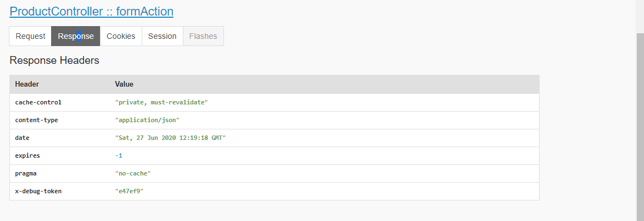
Task: Select the cache-control header name
Action: click(38, 102)
